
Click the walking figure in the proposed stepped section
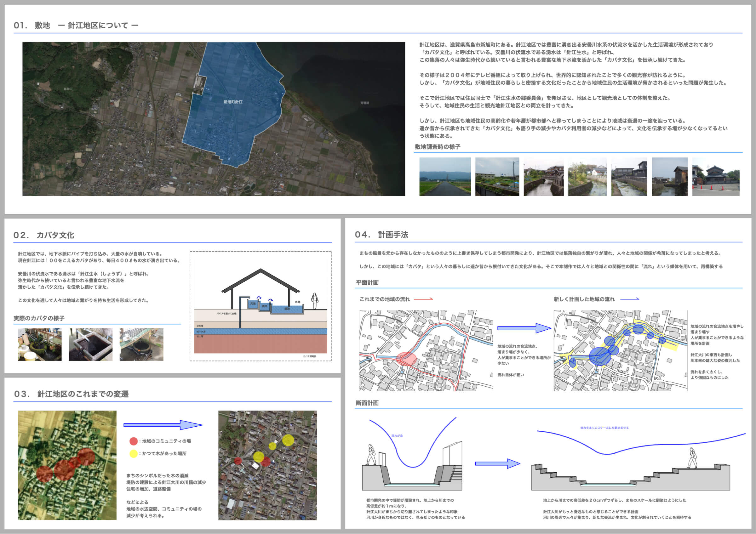pos(692,458)
